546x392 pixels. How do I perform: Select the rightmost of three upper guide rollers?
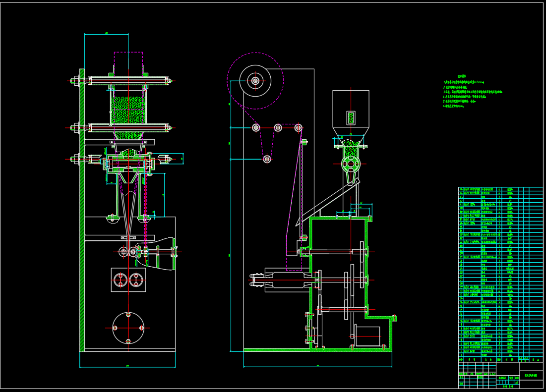click(x=298, y=128)
